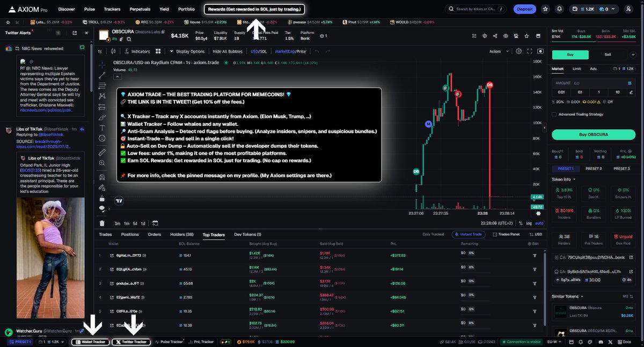Open chart settings gear icon
Image resolution: width=644 pixels, height=347 pixels.
point(518,51)
